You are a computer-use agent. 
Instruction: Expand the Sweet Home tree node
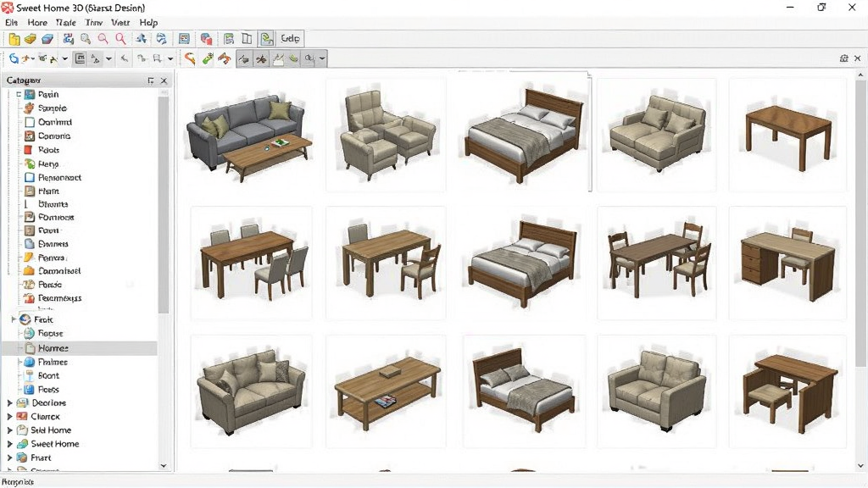(9, 444)
